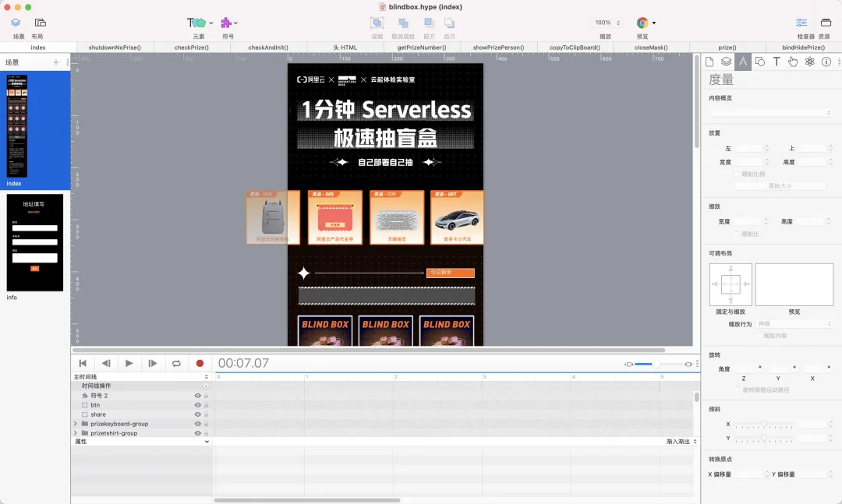The width and height of the screenshot is (842, 504).
Task: Switch to the getPrizeNumber() tab
Action: 422,48
